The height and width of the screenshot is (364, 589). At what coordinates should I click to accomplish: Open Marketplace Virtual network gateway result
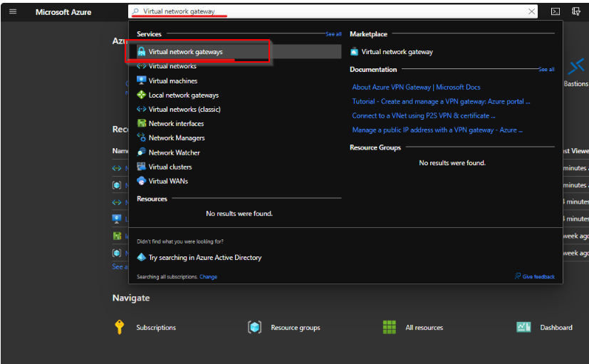point(397,52)
